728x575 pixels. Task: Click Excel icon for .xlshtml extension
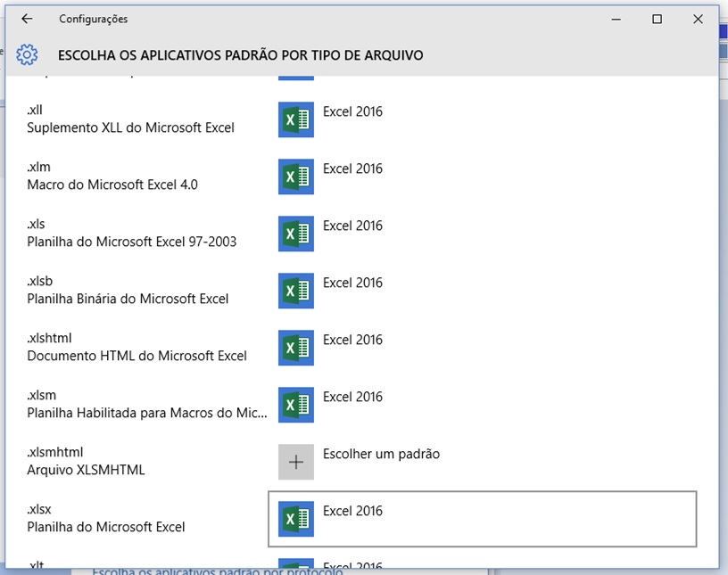coord(296,348)
